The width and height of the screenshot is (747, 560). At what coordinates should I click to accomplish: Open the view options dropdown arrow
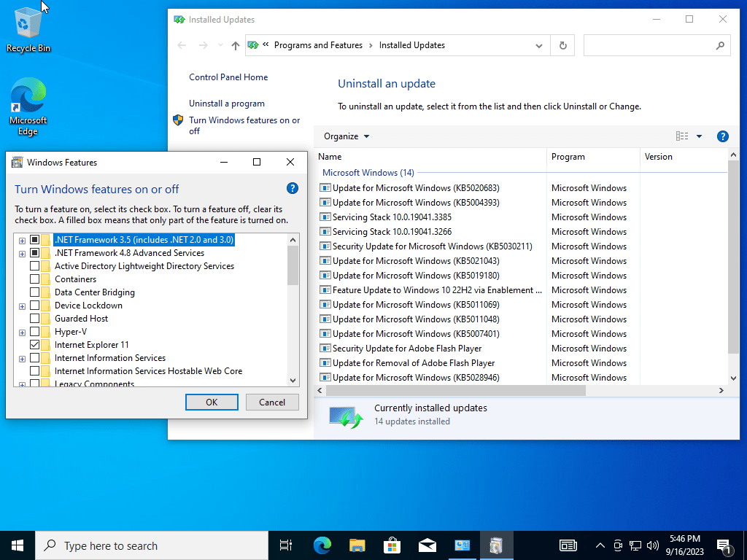click(699, 136)
